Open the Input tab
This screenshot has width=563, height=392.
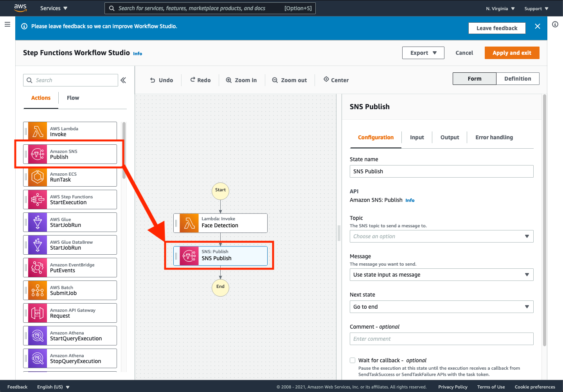(x=417, y=137)
